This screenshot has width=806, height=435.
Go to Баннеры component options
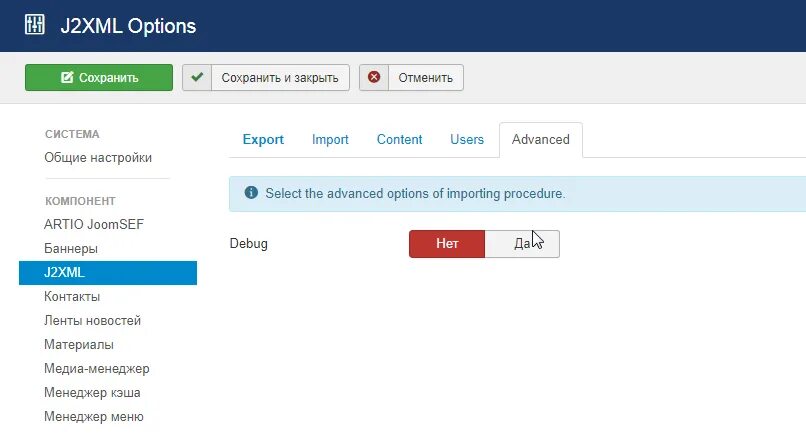coord(71,248)
